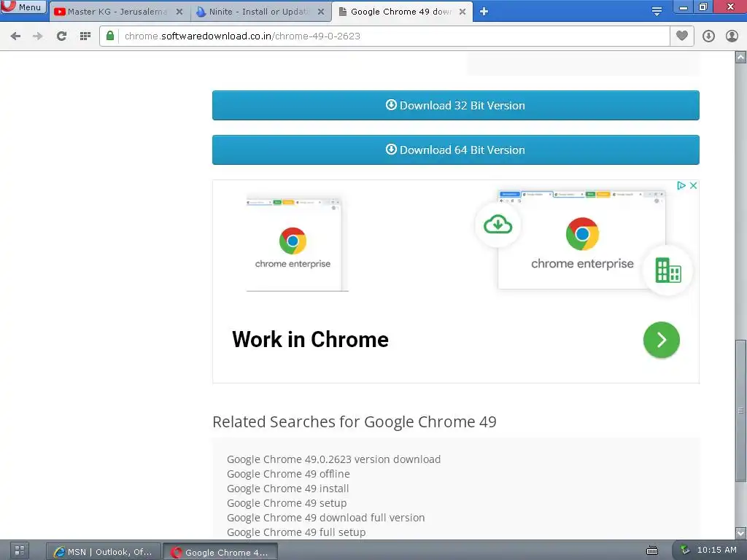This screenshot has height=560, width=747.
Task: Click Download 64 Bit Version button
Action: (x=455, y=150)
